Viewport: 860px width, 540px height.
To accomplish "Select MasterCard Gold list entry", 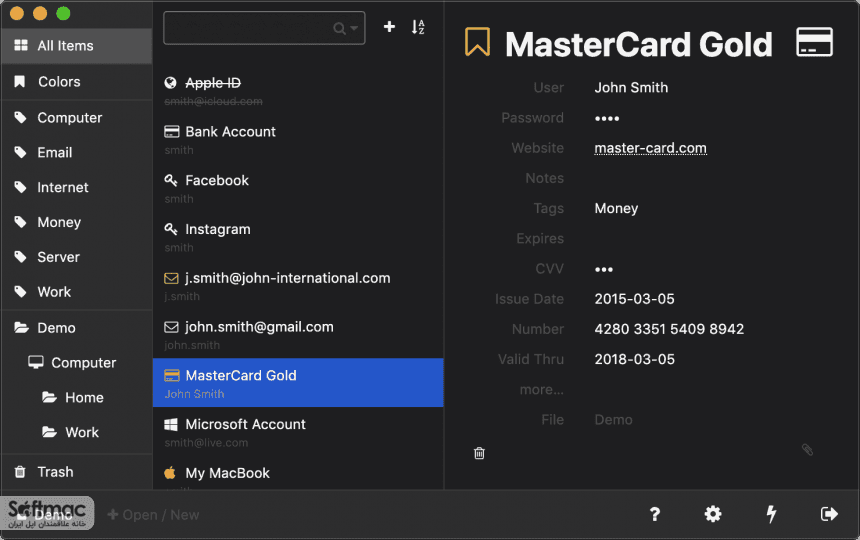I will point(298,383).
